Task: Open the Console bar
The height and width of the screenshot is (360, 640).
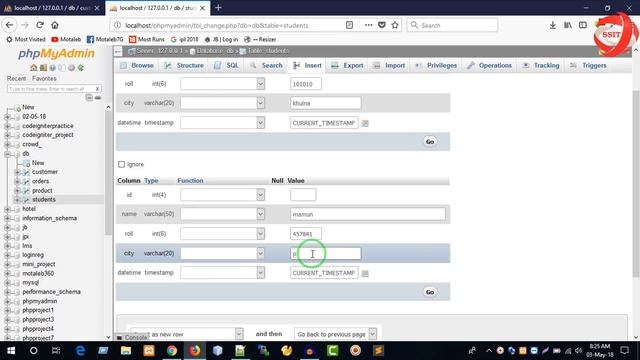Action: click(x=131, y=338)
